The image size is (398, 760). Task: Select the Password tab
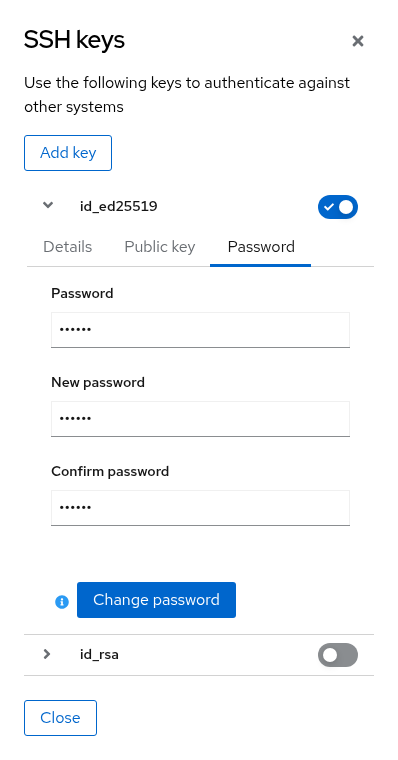[261, 247]
